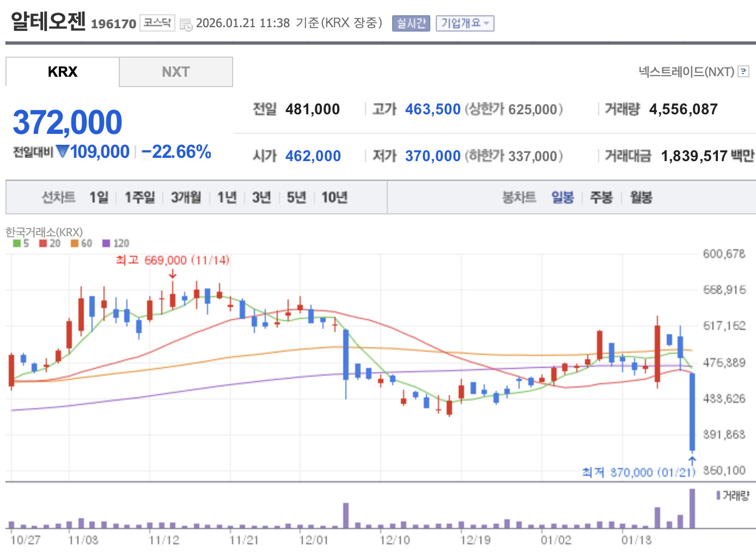
Task: Click the red 20-day moving average swatch
Action: [43, 243]
